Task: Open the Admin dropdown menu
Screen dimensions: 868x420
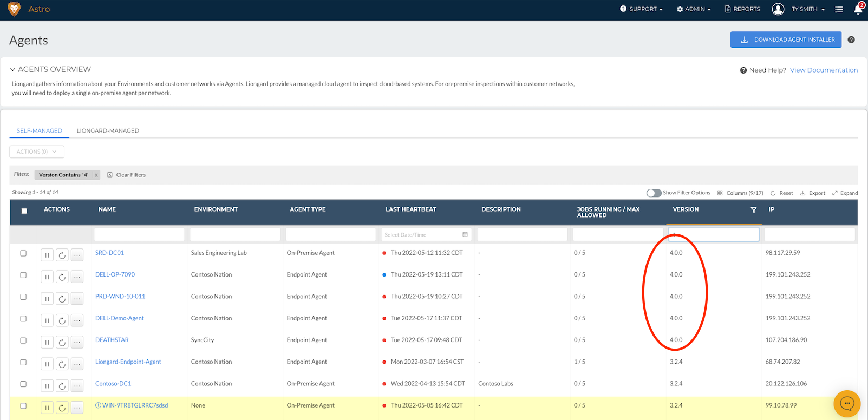Action: coord(694,9)
